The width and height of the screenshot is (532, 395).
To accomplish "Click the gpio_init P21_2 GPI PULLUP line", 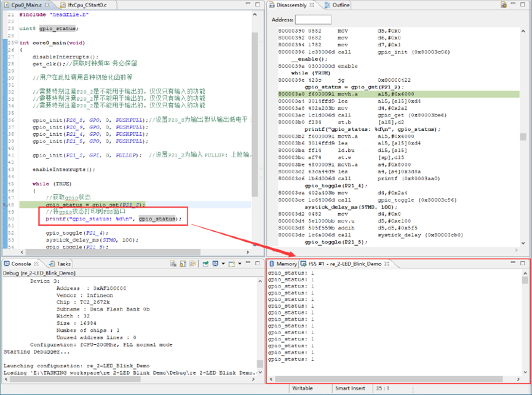I will pyautogui.click(x=87, y=155).
